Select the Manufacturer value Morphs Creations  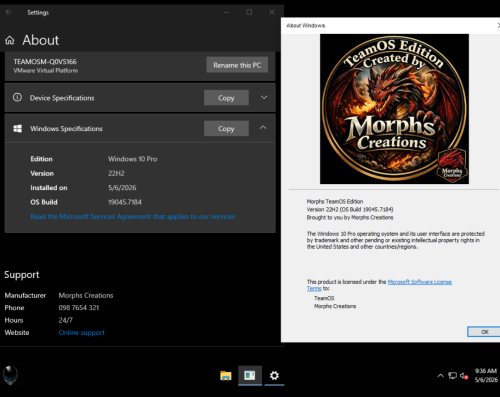(x=86, y=295)
